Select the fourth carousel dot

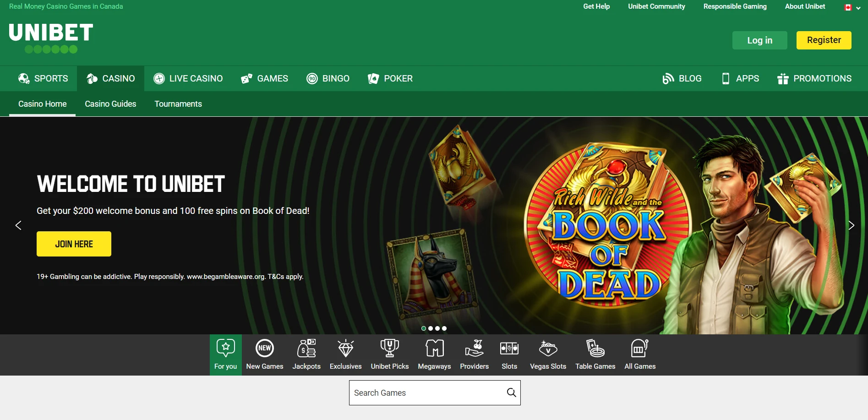pyautogui.click(x=444, y=328)
